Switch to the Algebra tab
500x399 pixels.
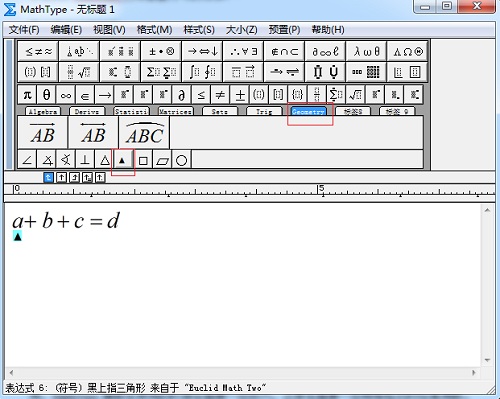[43, 111]
